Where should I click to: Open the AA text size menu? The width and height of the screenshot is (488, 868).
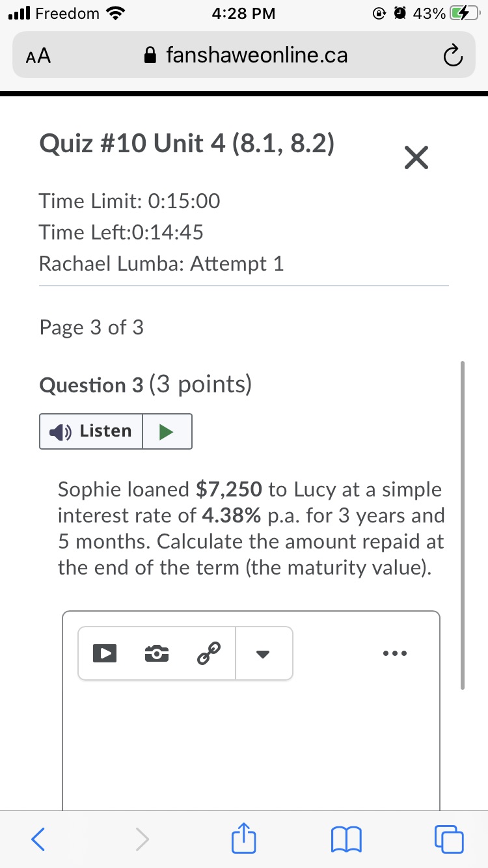click(38, 57)
